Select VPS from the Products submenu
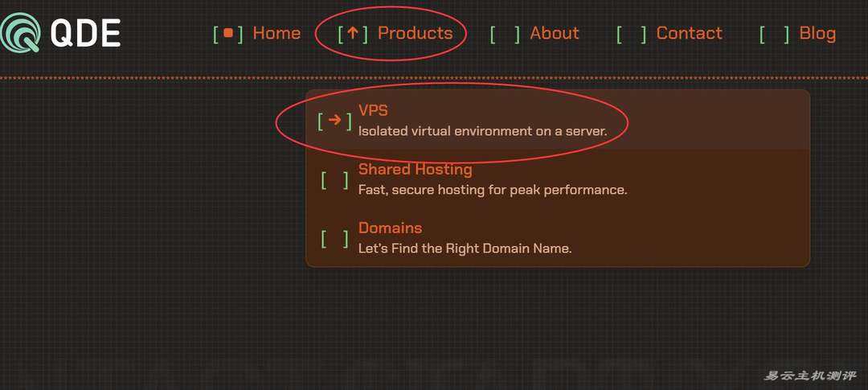868x390 pixels. click(373, 111)
